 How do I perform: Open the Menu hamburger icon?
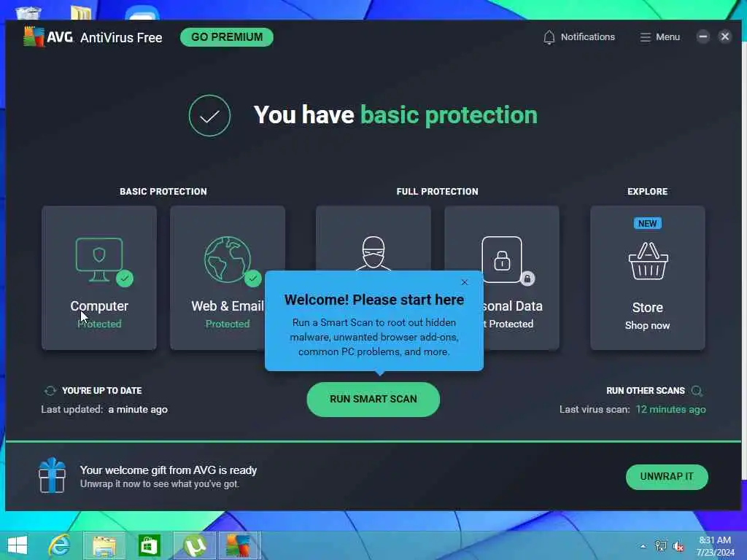(645, 37)
